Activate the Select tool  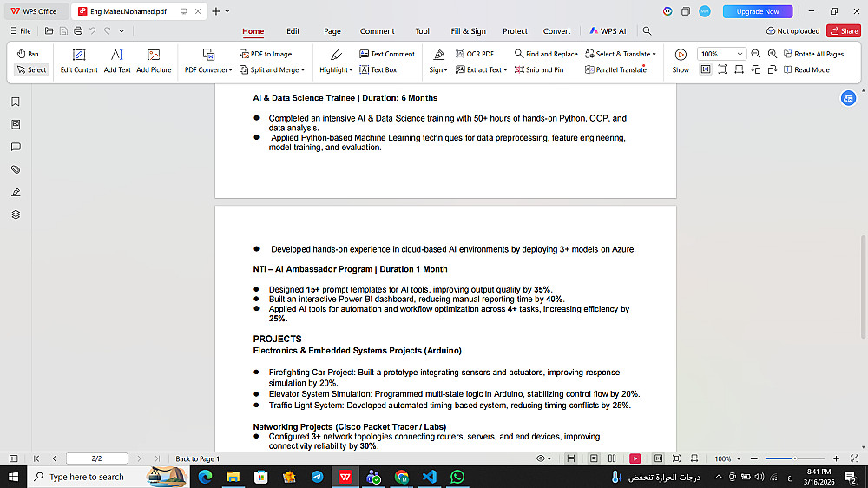(x=31, y=69)
